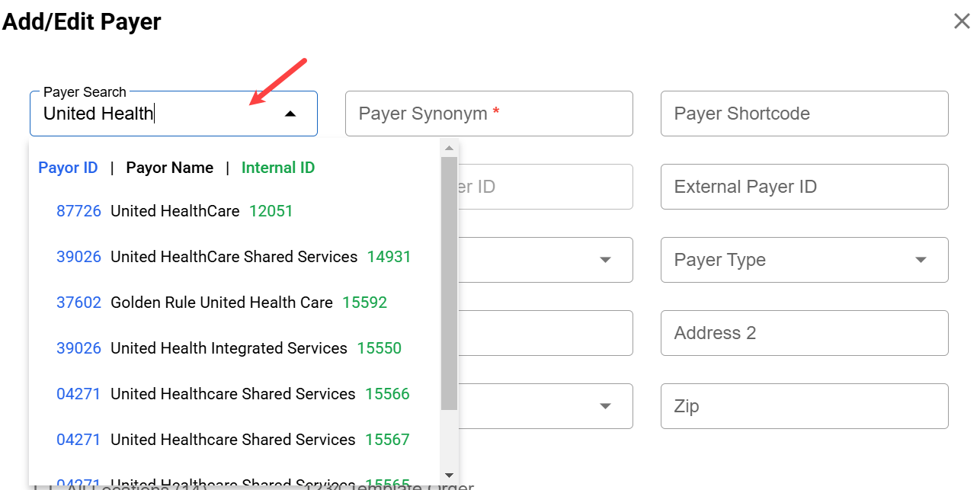Open the Payer Type dropdown
This screenshot has width=980, height=490.
[804, 260]
